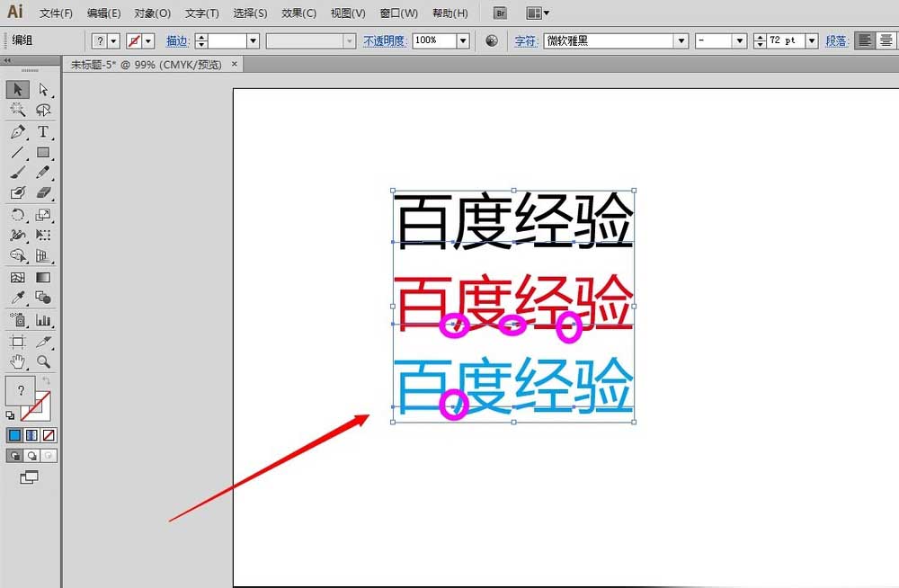The width and height of the screenshot is (899, 588).
Task: Expand the stroke weight dropdown
Action: (254, 41)
